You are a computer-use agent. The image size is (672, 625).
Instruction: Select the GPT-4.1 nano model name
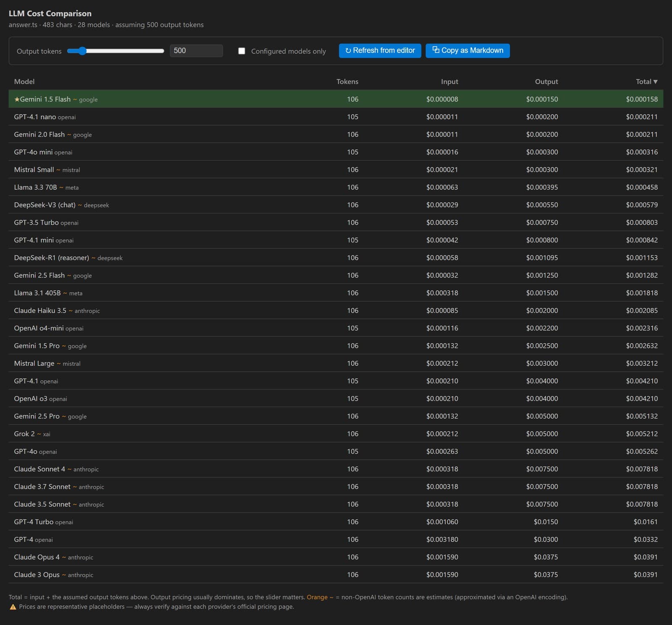35,117
